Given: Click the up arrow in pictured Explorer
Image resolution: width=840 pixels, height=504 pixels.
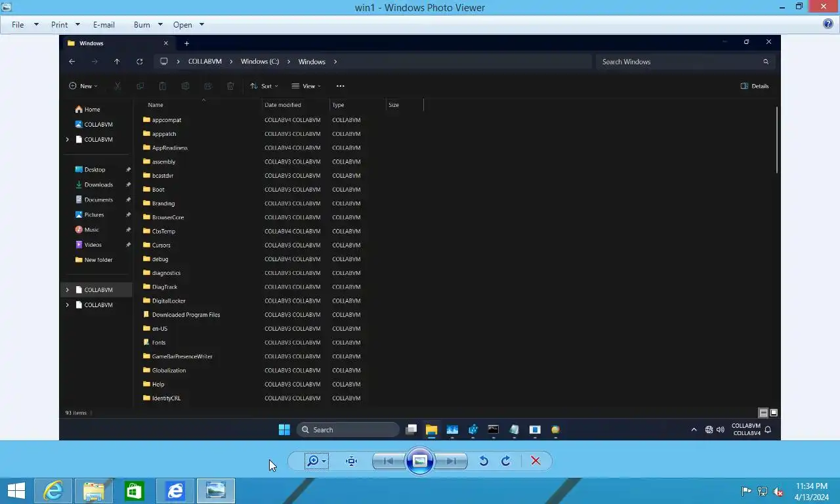Looking at the screenshot, I should (x=117, y=62).
